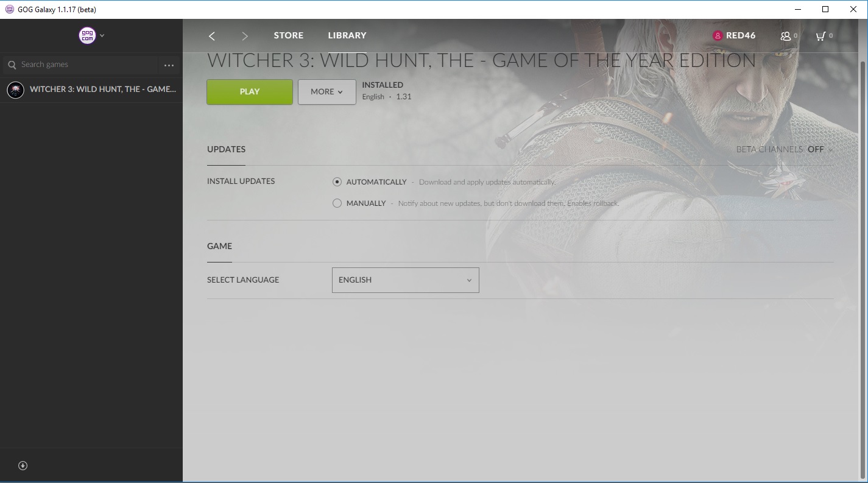Go forward with the right arrow
Image resolution: width=868 pixels, height=483 pixels.
click(245, 36)
